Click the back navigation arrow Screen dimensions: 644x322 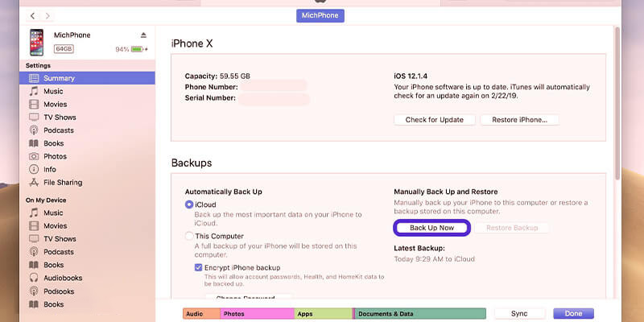pos(33,16)
